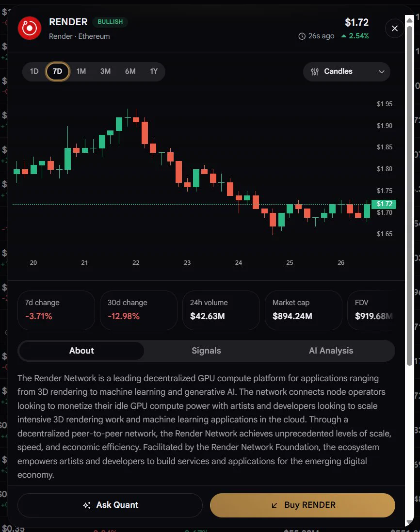Click the arrow icon in Buy RENDER
Viewport: 420px width, 532px height.
pyautogui.click(x=275, y=505)
